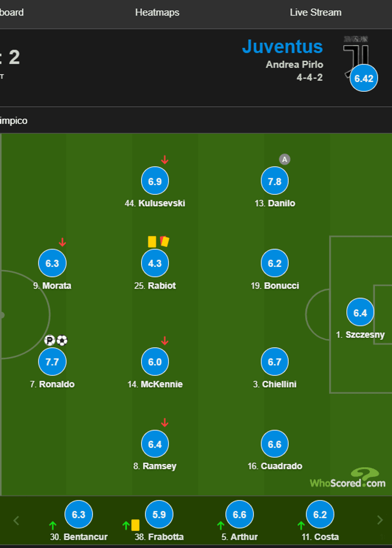Open the Heatmaps tab
The height and width of the screenshot is (548, 392).
pyautogui.click(x=157, y=12)
